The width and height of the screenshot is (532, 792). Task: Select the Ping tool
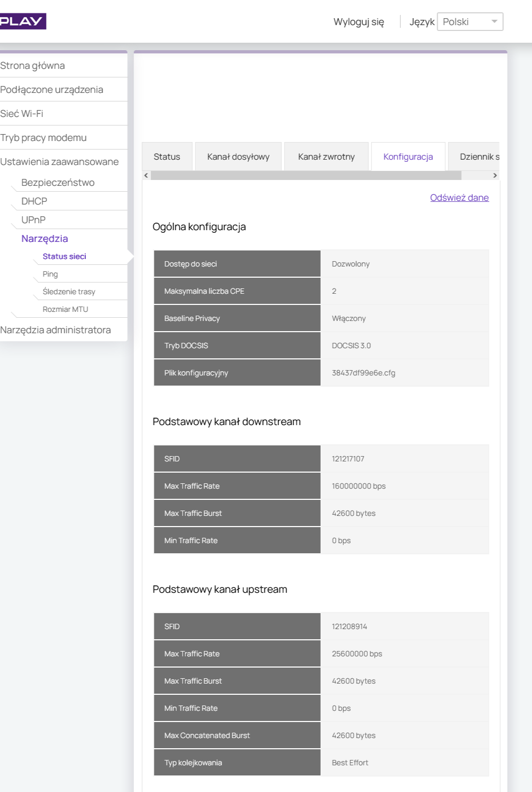coord(50,274)
